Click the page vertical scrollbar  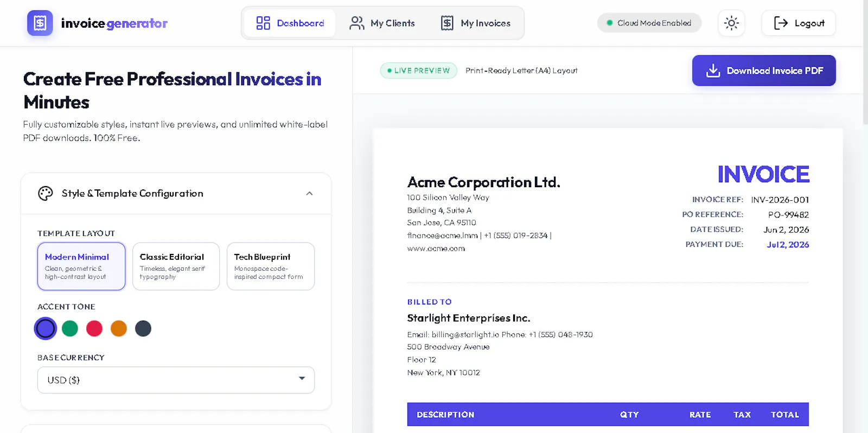(x=865, y=62)
